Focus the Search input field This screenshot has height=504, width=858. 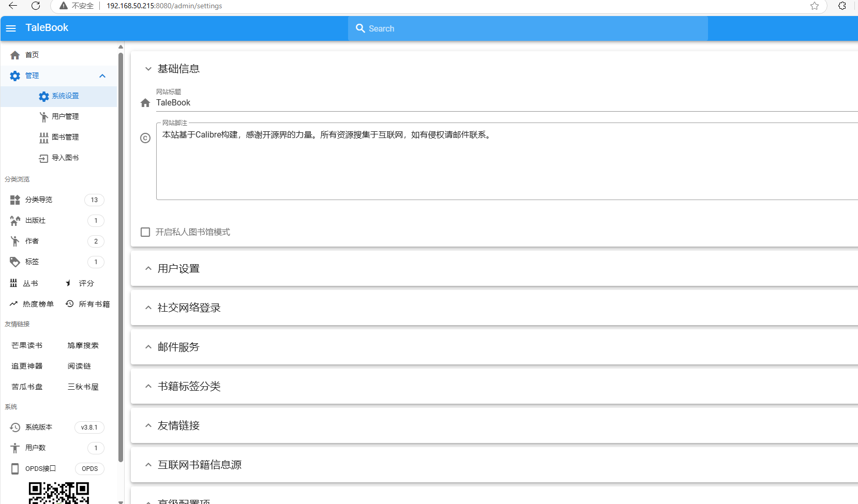[528, 28]
